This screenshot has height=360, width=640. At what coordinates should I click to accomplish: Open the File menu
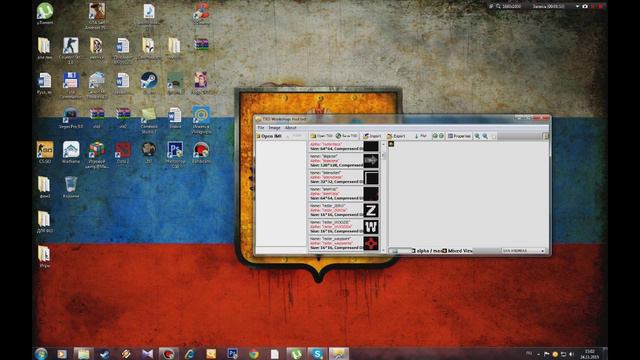point(260,128)
